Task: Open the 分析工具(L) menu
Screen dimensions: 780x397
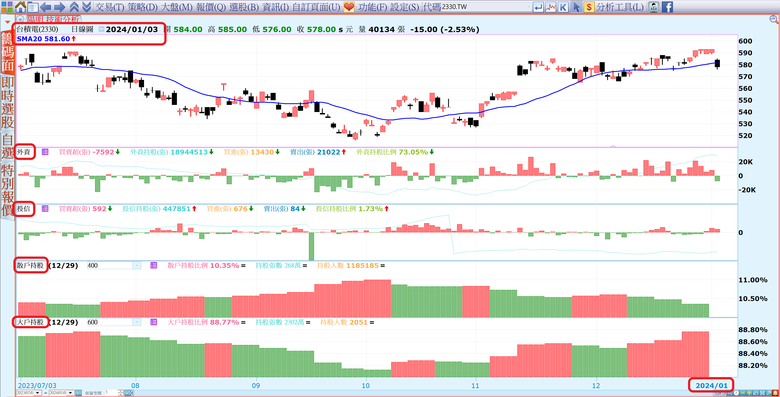Action: click(x=620, y=7)
